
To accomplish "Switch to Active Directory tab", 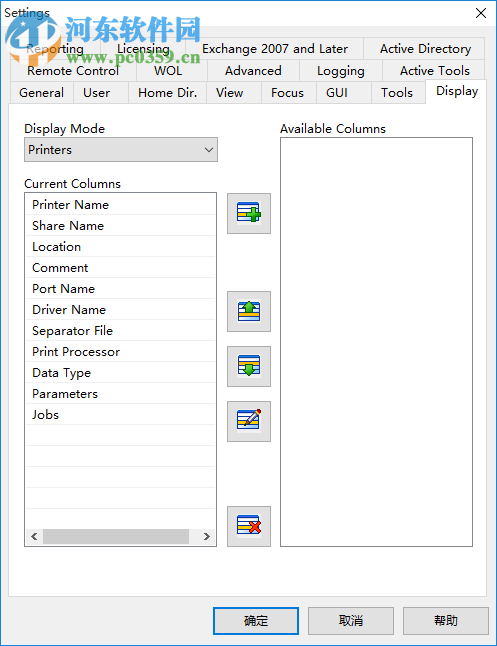I will (425, 49).
